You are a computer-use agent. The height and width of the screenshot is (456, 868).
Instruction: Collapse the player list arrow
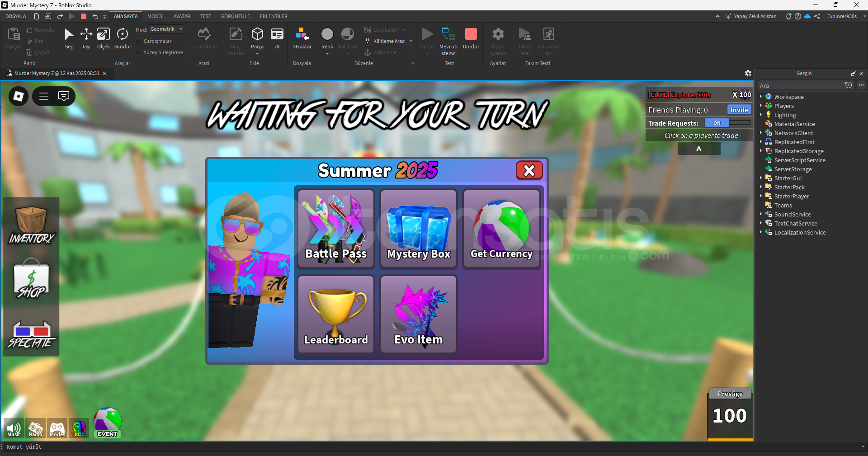[699, 149]
